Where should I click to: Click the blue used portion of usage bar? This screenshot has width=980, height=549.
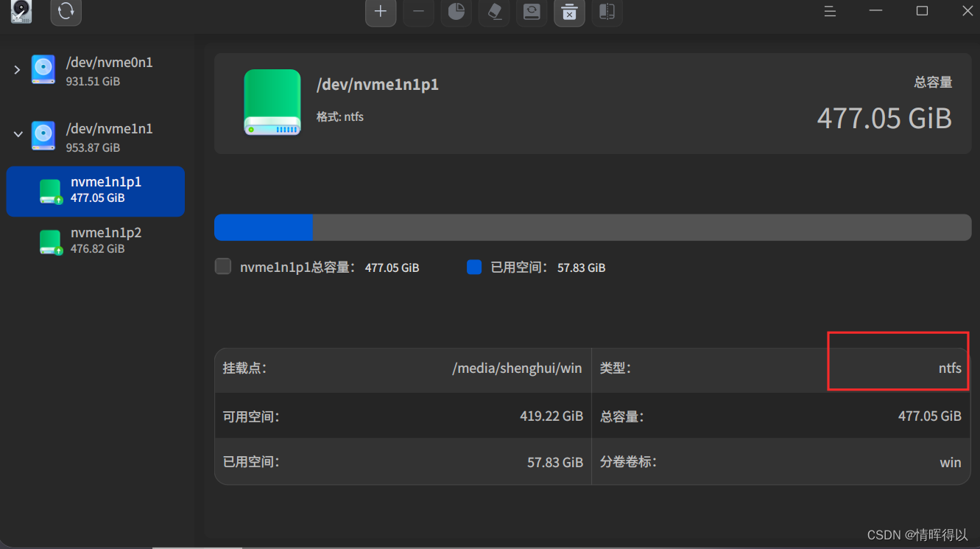(264, 228)
